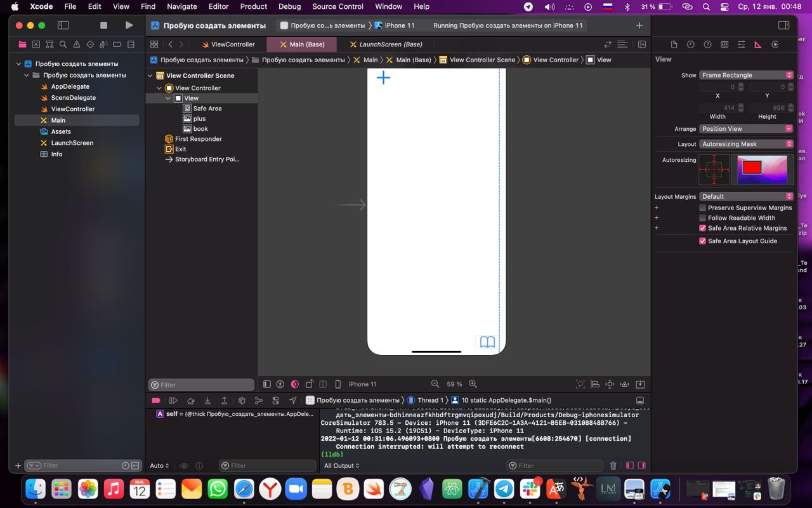Show the Identity inspector

[724, 44]
